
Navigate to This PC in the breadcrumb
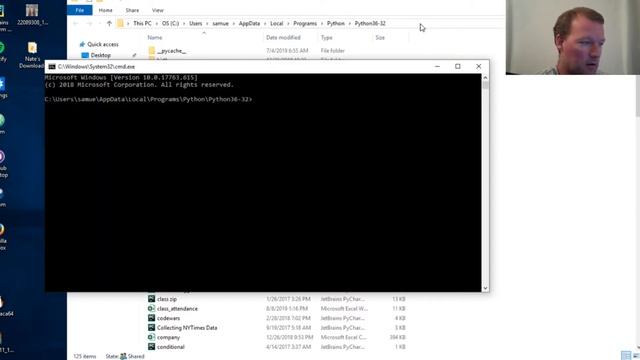tap(142, 24)
